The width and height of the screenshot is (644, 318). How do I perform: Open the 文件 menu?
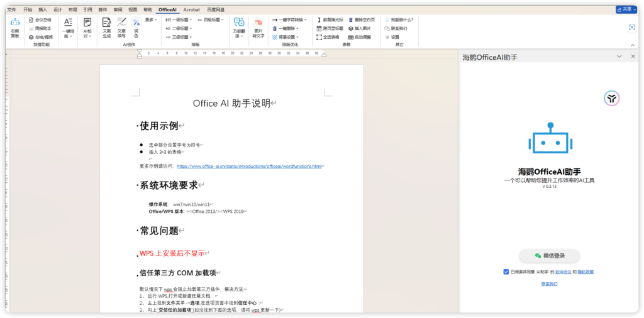(11, 9)
